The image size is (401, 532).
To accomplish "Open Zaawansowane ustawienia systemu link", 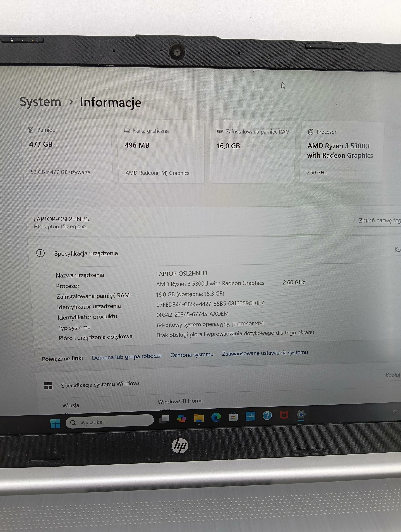I will tap(265, 353).
